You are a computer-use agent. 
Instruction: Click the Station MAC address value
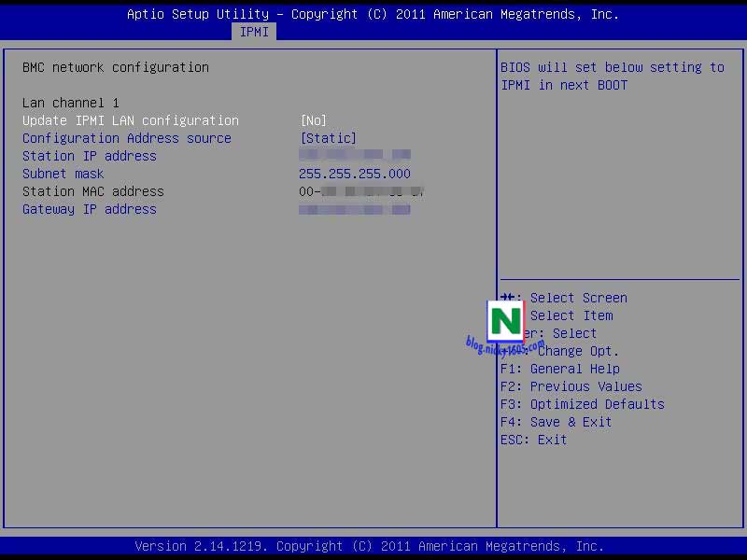pyautogui.click(x=361, y=191)
